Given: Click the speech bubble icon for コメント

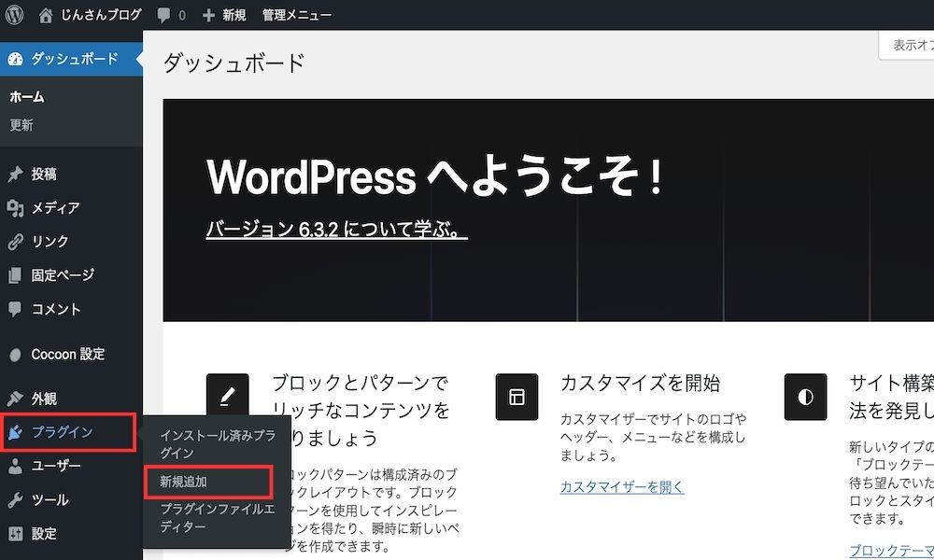Looking at the screenshot, I should (15, 309).
